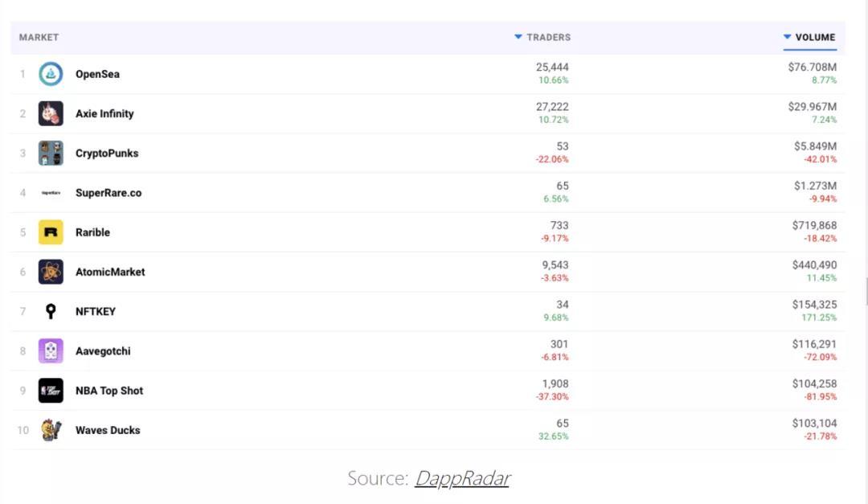This screenshot has height=504, width=868.
Task: Click the purple Aavegotchi ghost icon
Action: 51,351
